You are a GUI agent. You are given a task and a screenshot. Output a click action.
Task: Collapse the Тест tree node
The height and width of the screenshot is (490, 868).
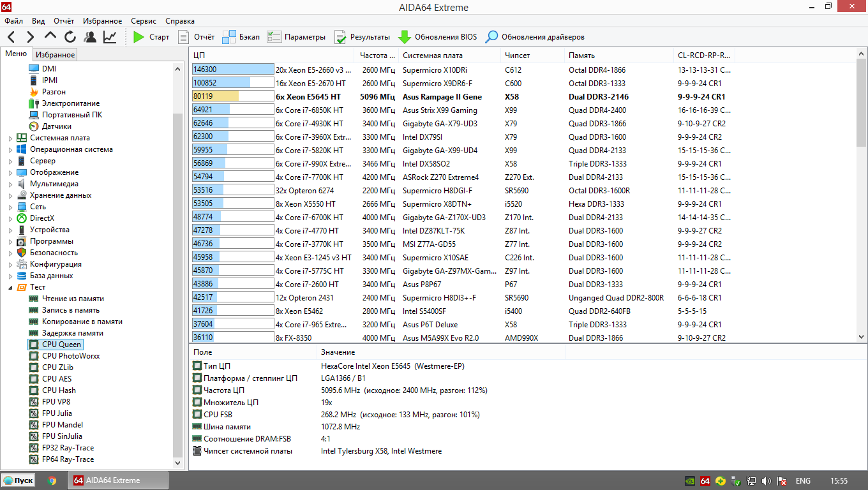10,287
